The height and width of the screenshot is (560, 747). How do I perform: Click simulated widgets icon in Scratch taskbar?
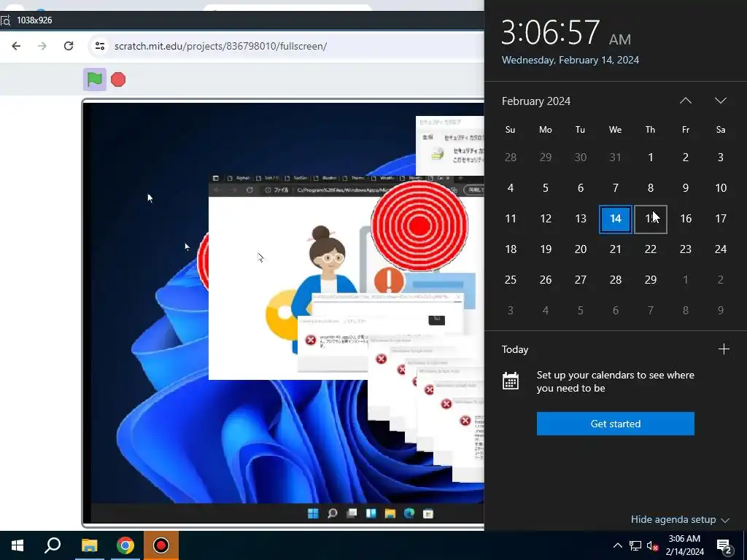pos(371,513)
